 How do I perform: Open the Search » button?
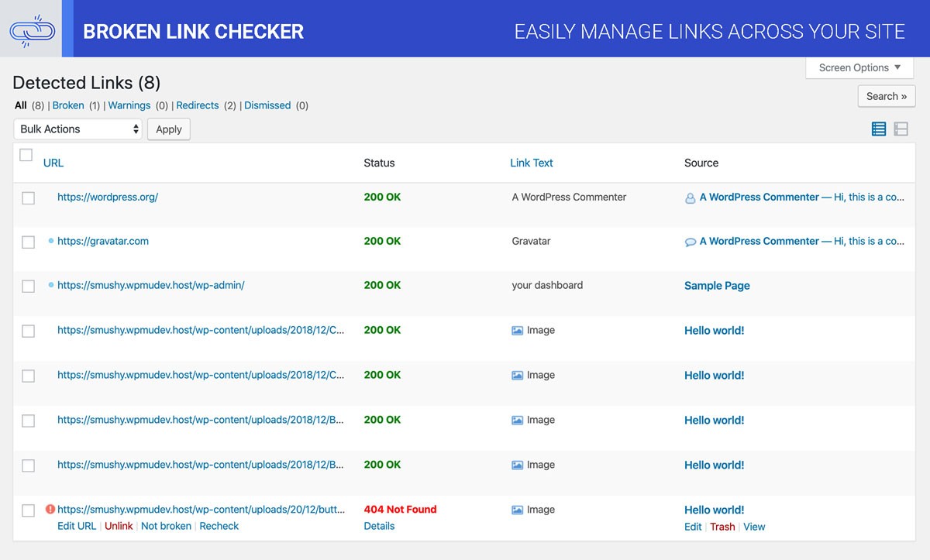886,96
